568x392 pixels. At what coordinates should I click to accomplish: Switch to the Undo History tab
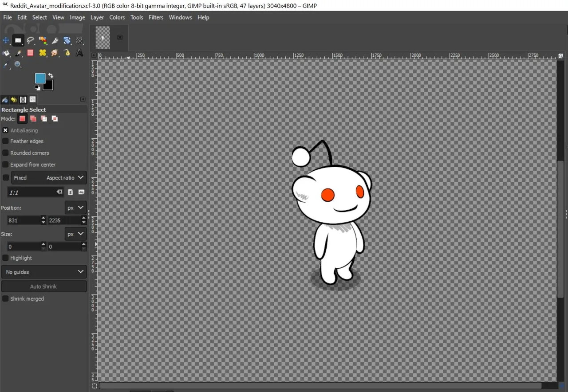pos(14,100)
